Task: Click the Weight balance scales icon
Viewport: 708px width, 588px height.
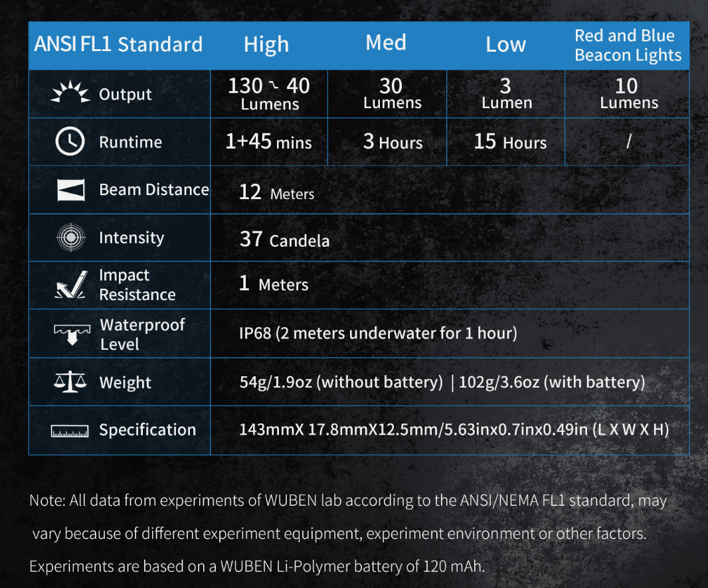Action: click(70, 382)
